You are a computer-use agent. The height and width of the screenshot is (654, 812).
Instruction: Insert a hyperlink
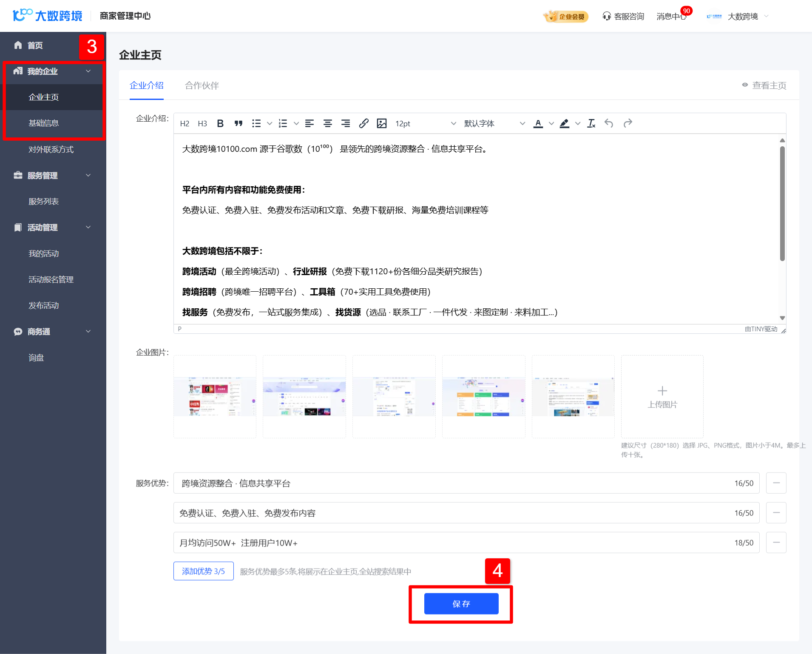[364, 124]
